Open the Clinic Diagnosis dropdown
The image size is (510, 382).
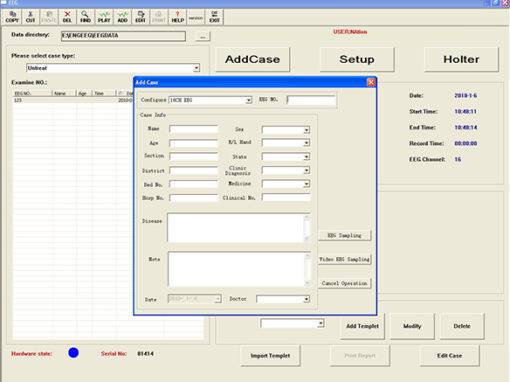[306, 170]
